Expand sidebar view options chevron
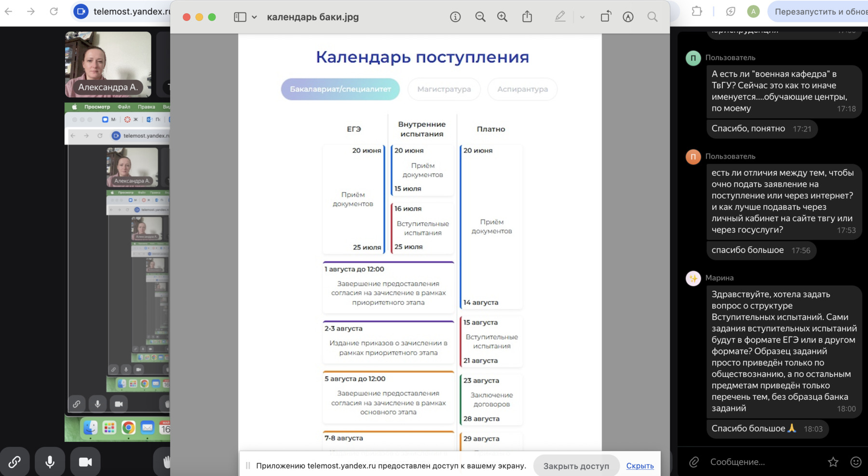This screenshot has width=868, height=476. (254, 17)
